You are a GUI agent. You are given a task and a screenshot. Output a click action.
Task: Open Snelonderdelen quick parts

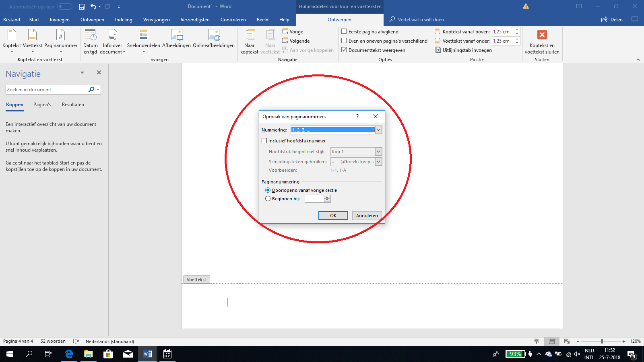(x=143, y=40)
